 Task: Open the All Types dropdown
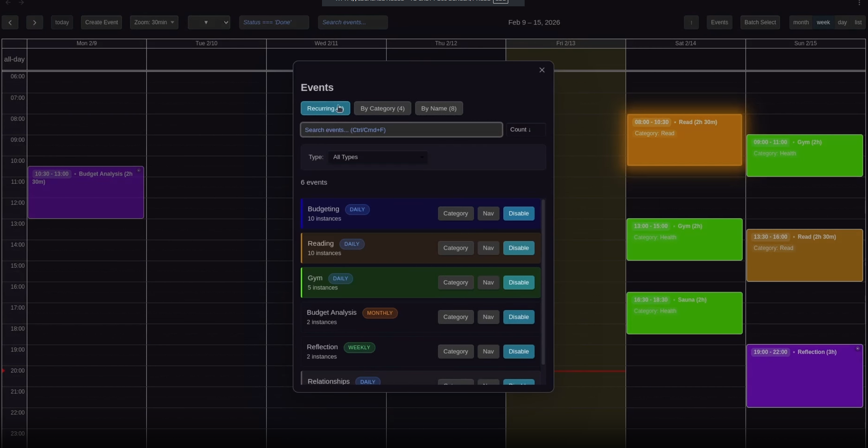(x=378, y=157)
